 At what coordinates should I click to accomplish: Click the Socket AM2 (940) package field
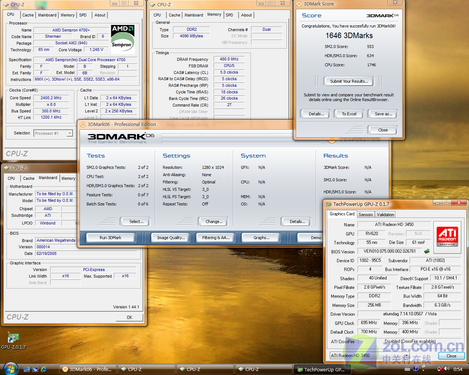71,43
